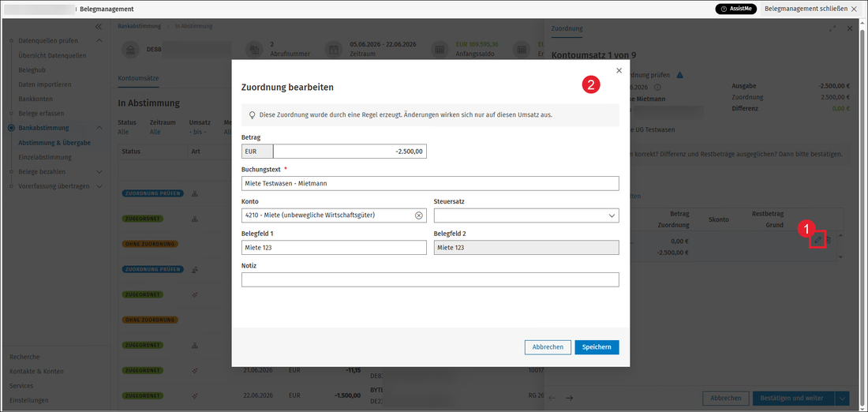Viewport: 868px width, 412px height.
Task: Open Kontakte & Konten
Action: [36, 371]
